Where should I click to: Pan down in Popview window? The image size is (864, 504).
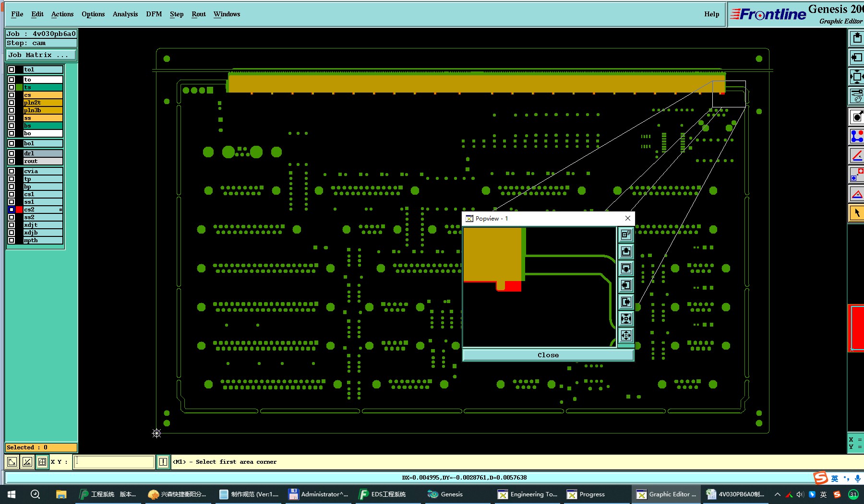pos(626,268)
